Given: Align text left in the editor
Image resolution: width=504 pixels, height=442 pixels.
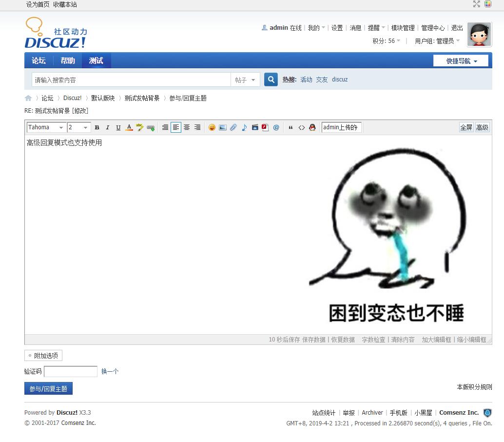Looking at the screenshot, I should [176, 127].
